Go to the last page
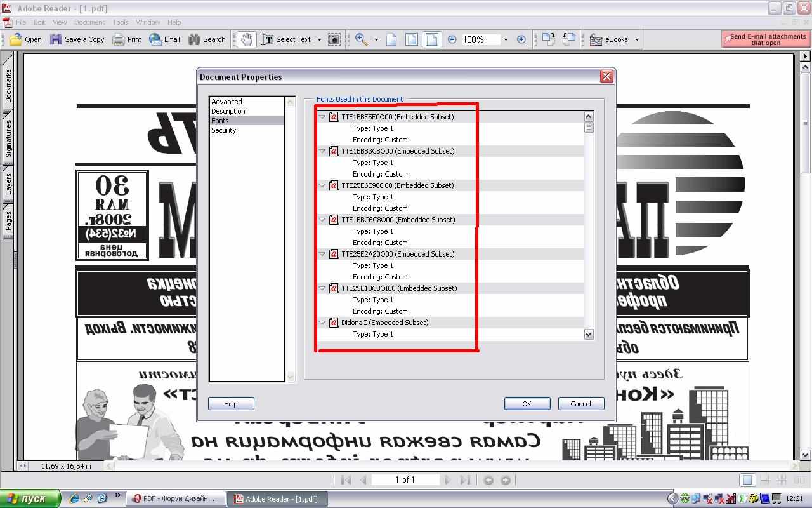 coord(465,480)
